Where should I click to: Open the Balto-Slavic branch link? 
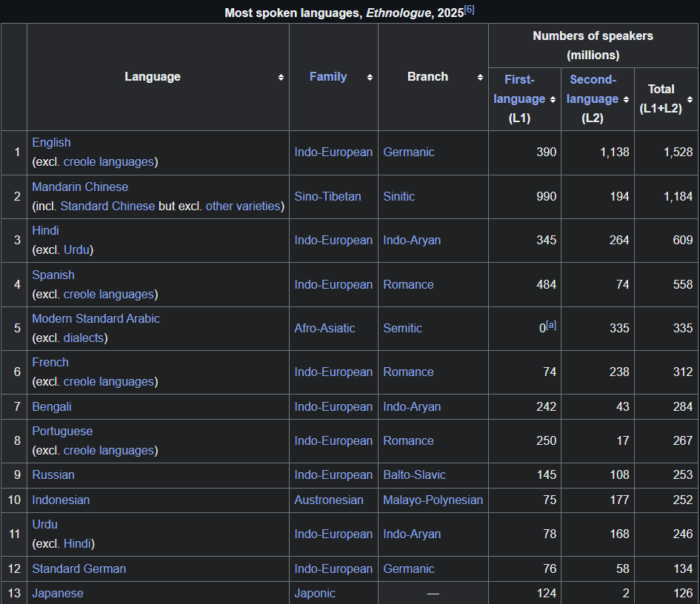[414, 474]
